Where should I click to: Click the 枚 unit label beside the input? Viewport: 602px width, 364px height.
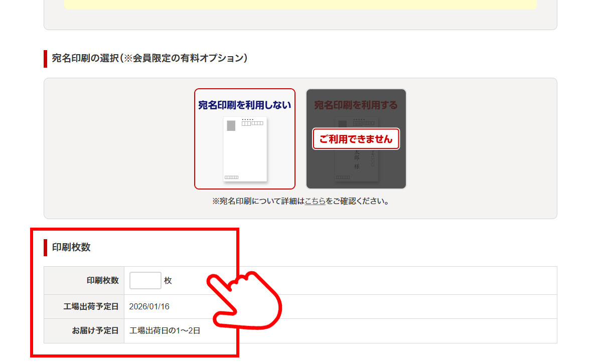168,281
